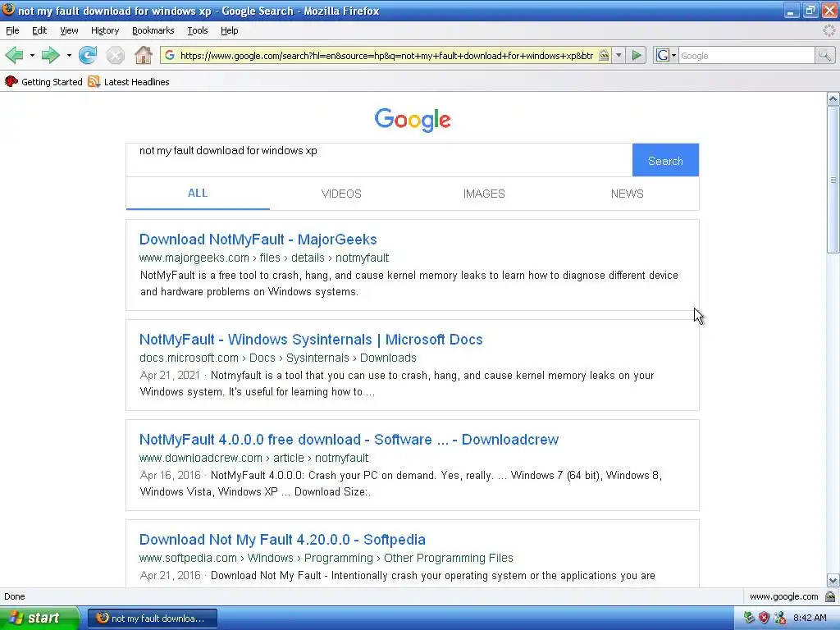Go back with the green Back arrow

tap(15, 55)
